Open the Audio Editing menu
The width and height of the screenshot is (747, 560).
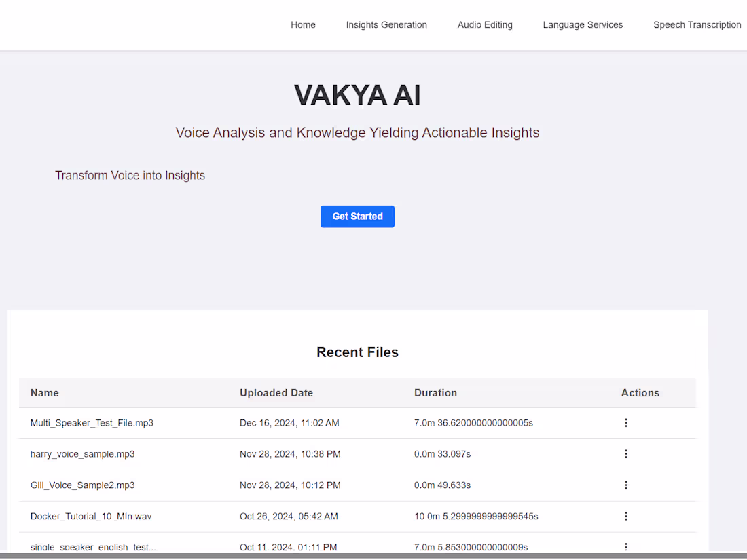pyautogui.click(x=485, y=25)
